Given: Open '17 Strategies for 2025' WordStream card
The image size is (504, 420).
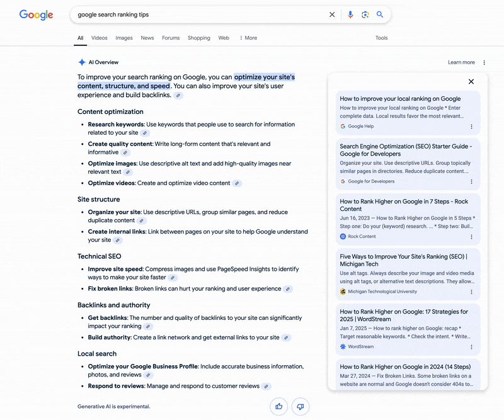Looking at the screenshot, I should [408, 329].
